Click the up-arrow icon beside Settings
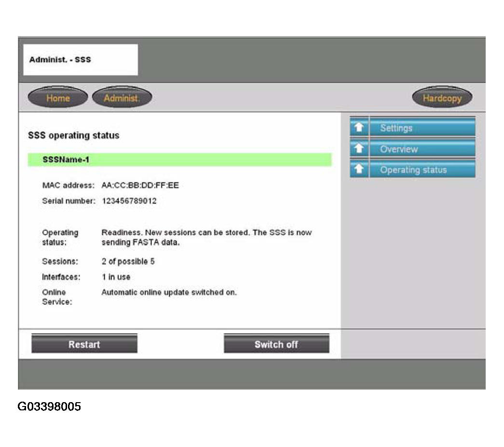The height and width of the screenshot is (447, 504). click(359, 128)
